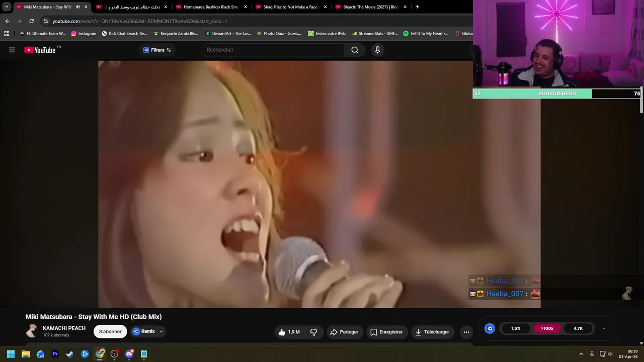Go back with browser back arrow
Screen dimensions: 644x362
(7, 21)
